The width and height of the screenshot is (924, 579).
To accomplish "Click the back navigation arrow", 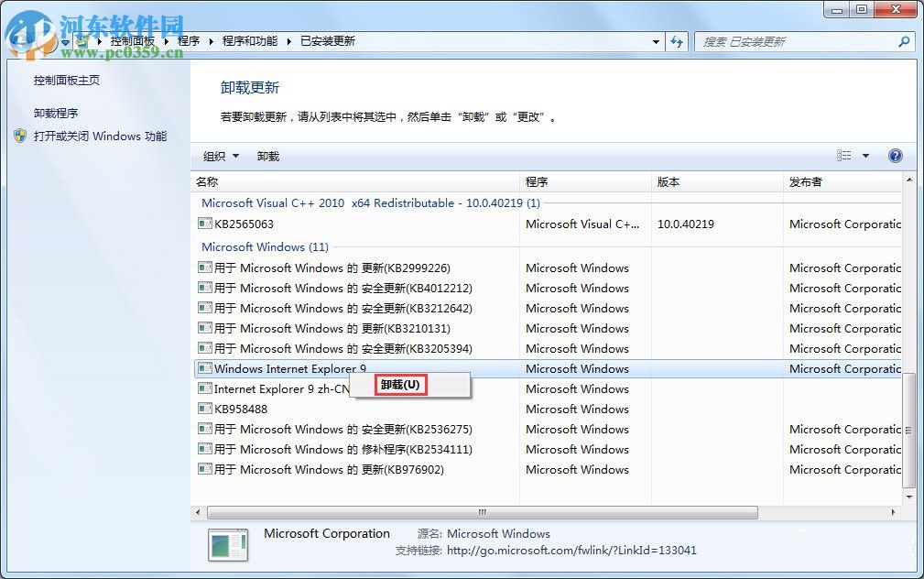I will tap(18, 41).
